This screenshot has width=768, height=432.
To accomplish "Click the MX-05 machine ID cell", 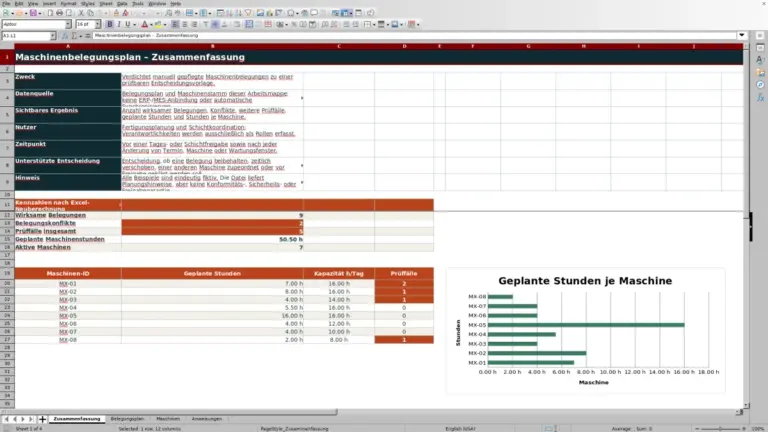I will (68, 316).
